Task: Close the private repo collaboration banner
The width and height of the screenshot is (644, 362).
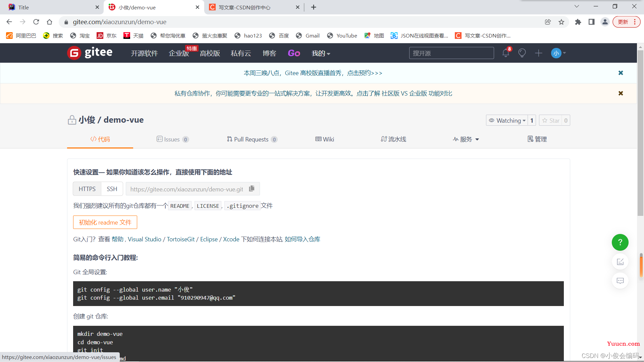Action: click(x=621, y=93)
